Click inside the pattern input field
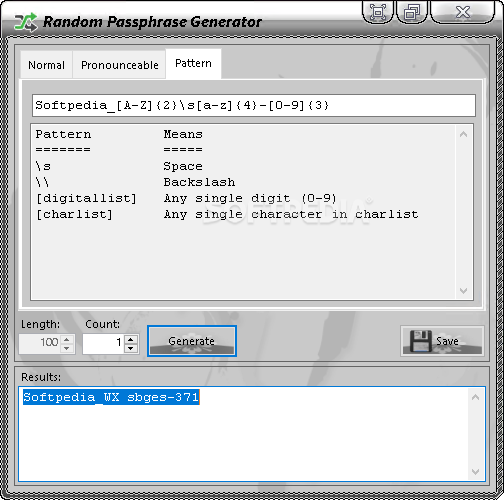The image size is (504, 500). [254, 105]
